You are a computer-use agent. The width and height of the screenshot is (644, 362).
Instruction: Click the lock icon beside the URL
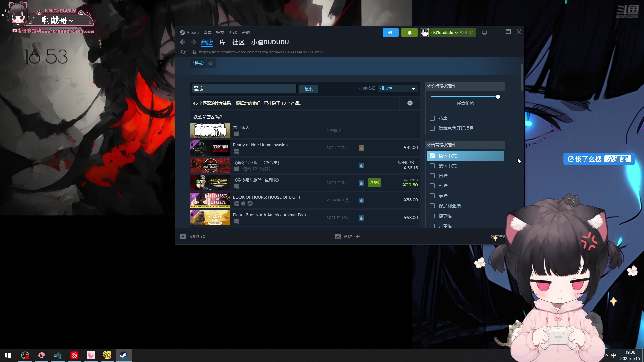coord(194,52)
